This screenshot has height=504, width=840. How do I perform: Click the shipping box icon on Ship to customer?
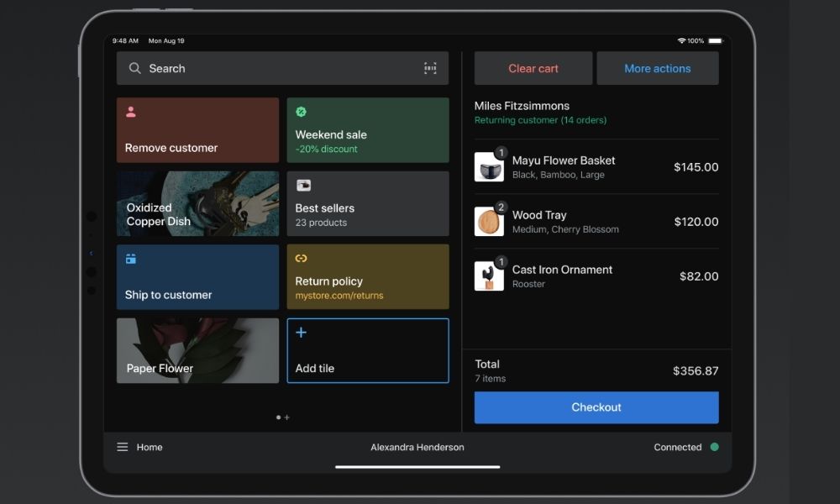(x=131, y=259)
